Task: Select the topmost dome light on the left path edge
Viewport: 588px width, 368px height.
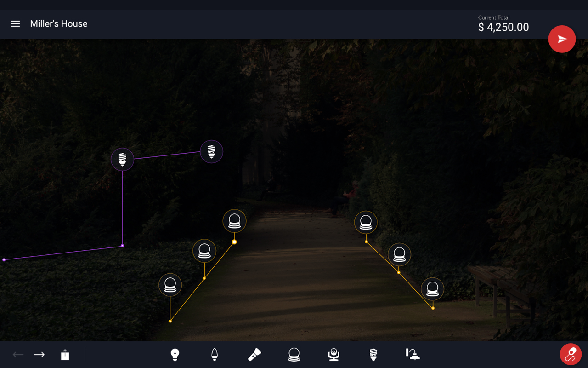Action: coord(234,221)
